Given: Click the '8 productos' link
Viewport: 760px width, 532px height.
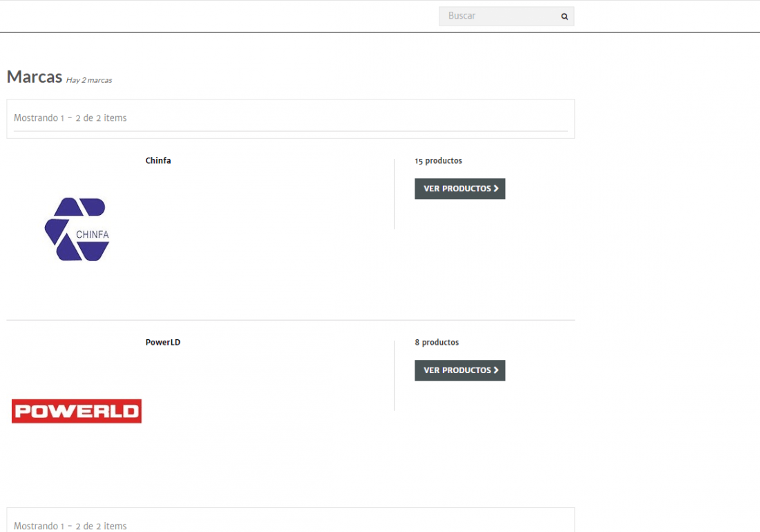Looking at the screenshot, I should pos(437,342).
